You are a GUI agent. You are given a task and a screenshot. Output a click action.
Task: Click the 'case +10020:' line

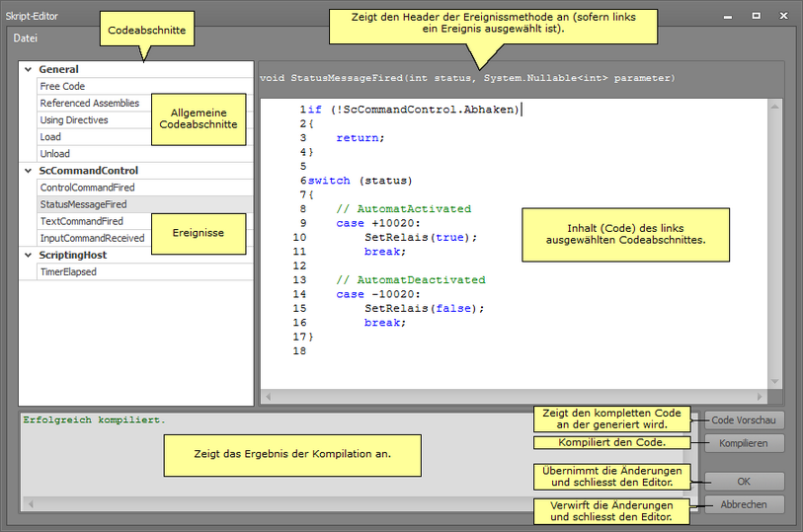pyautogui.click(x=378, y=223)
